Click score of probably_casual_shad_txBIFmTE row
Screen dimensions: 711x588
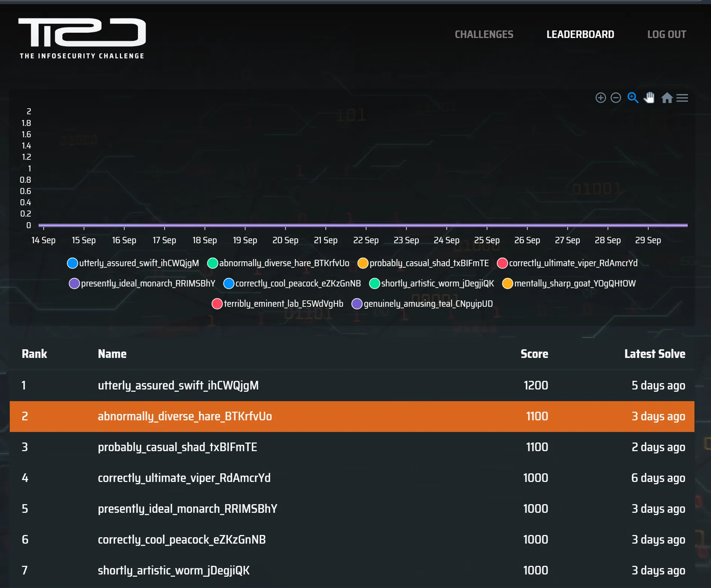(x=537, y=447)
